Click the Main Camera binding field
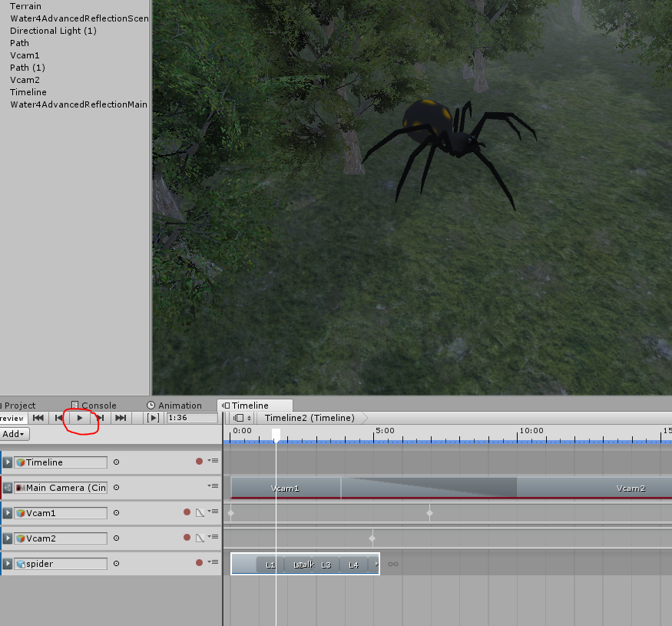672x626 pixels. pyautogui.click(x=61, y=488)
